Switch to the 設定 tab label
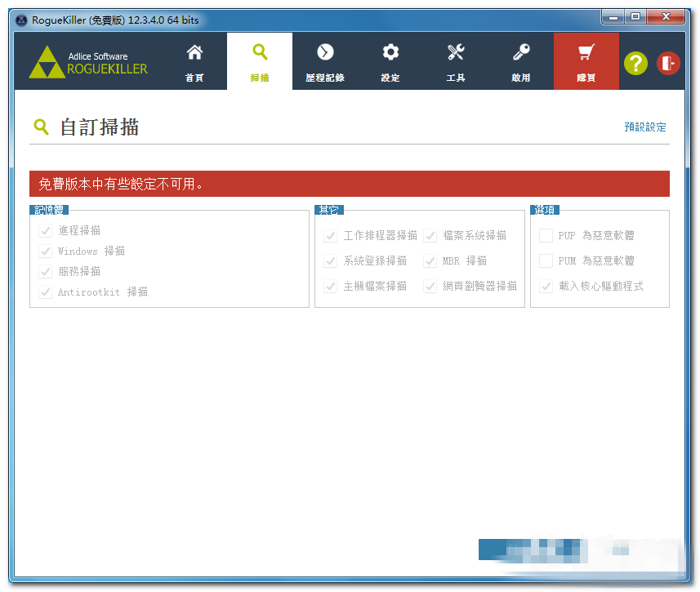The width and height of the screenshot is (700, 592). [390, 78]
